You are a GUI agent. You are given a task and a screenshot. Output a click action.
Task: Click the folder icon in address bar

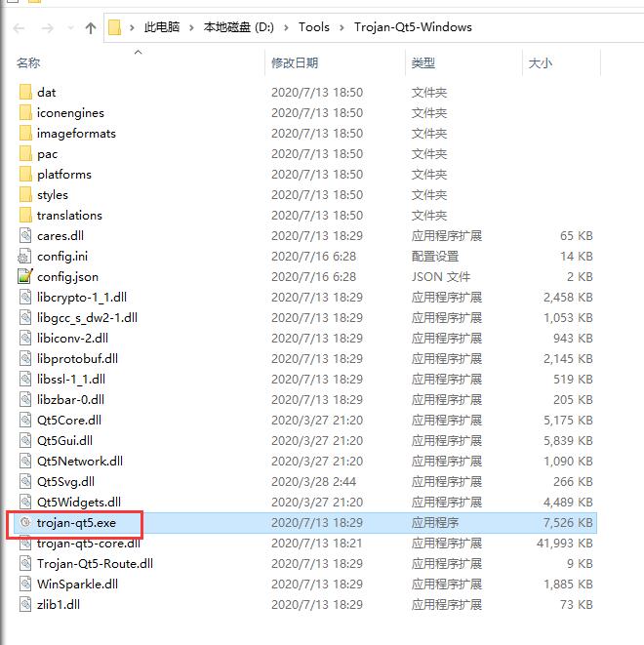114,27
